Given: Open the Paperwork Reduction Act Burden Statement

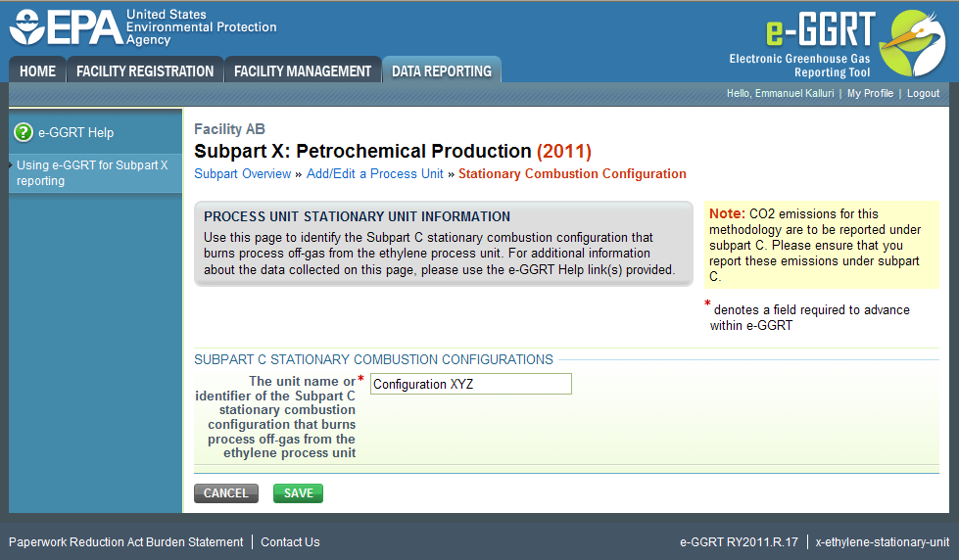Looking at the screenshot, I should click(x=126, y=542).
